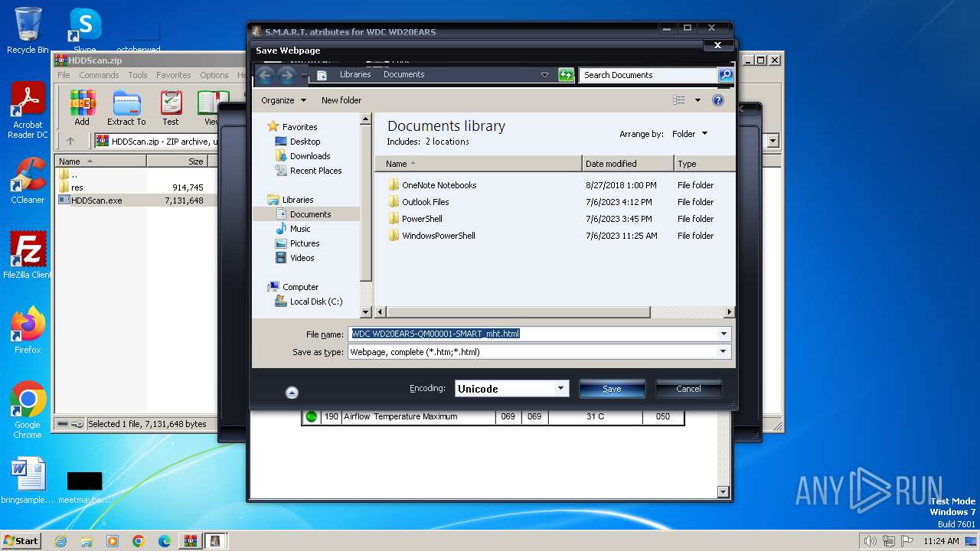Click the Search Documents field
Viewport: 980px width, 551px height.
coord(648,75)
